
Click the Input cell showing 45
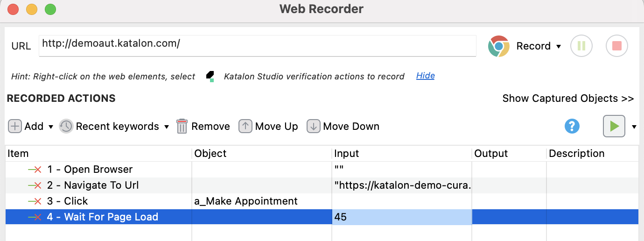click(401, 217)
